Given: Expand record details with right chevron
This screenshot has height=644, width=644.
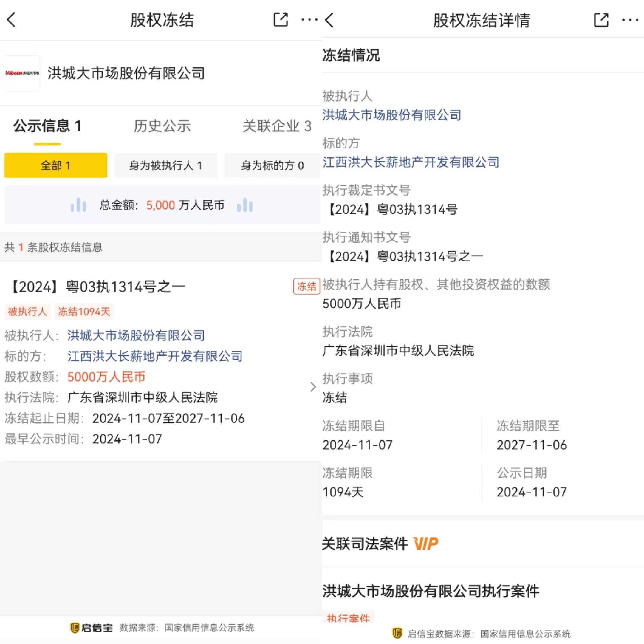Looking at the screenshot, I should 313,387.
